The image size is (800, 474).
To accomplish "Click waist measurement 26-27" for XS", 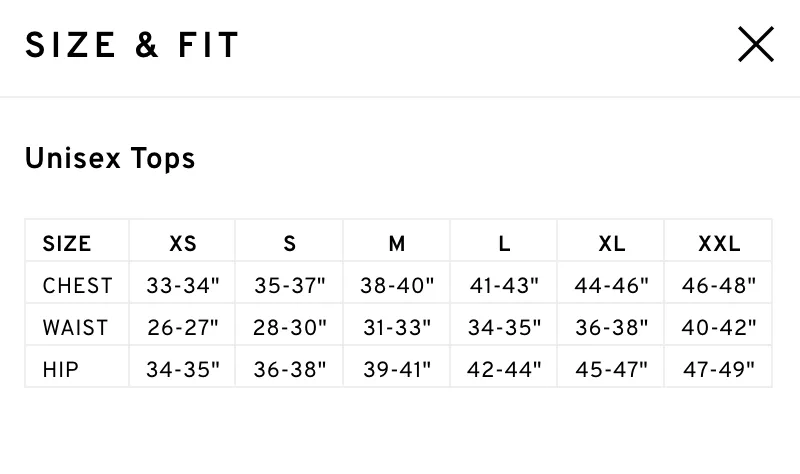I will pos(183,328).
